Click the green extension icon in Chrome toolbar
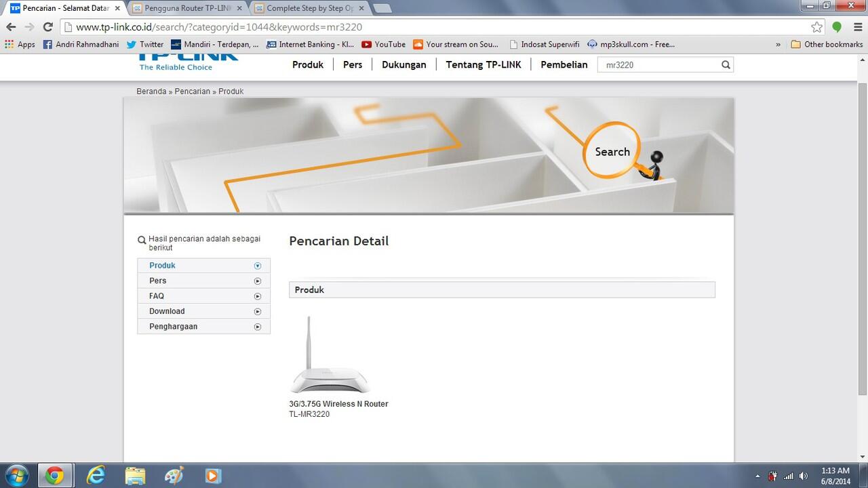 coord(837,27)
